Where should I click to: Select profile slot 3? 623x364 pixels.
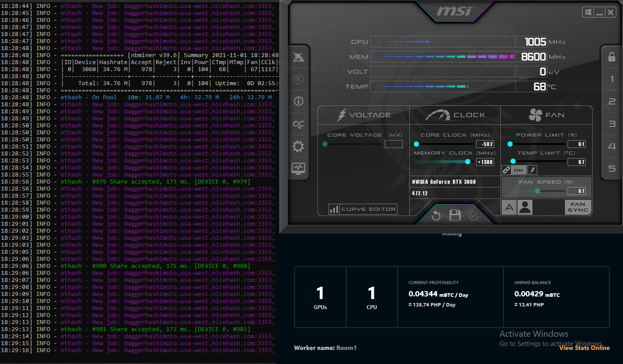(x=612, y=124)
